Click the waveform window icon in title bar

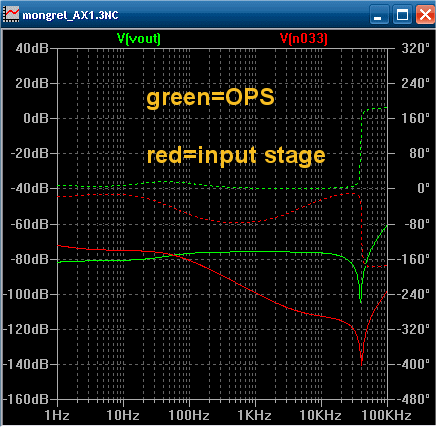[x=11, y=15]
